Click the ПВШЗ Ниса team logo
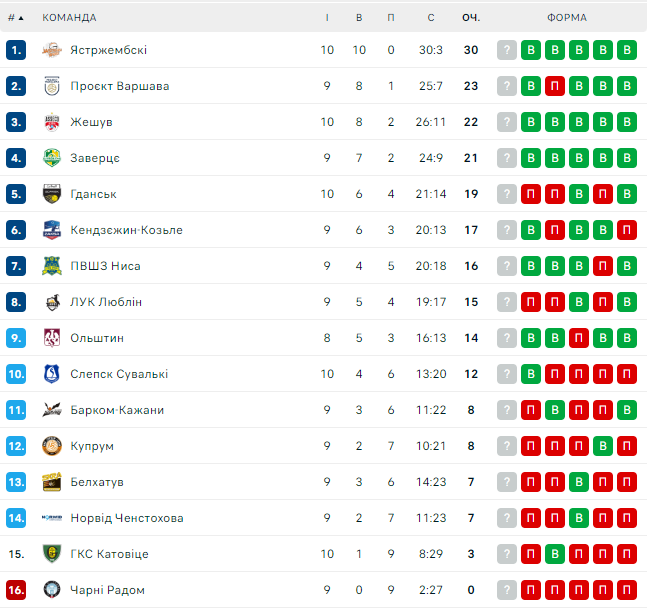 (x=52, y=266)
